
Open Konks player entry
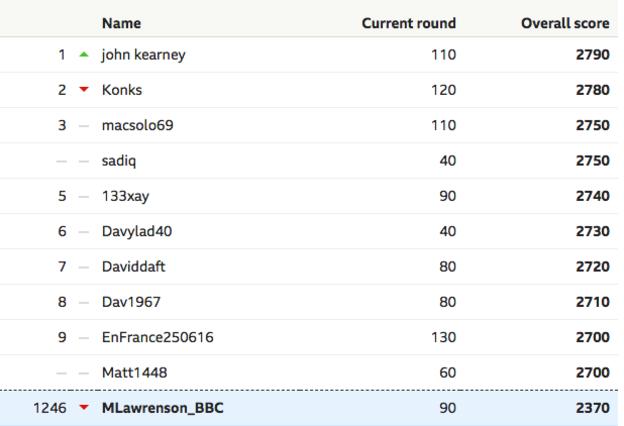coord(122,90)
